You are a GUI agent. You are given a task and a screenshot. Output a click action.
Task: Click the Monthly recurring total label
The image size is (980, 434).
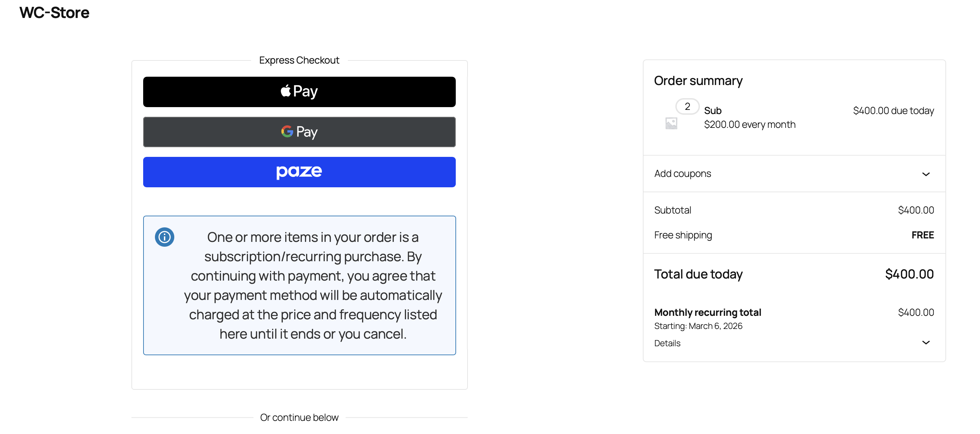click(x=707, y=312)
